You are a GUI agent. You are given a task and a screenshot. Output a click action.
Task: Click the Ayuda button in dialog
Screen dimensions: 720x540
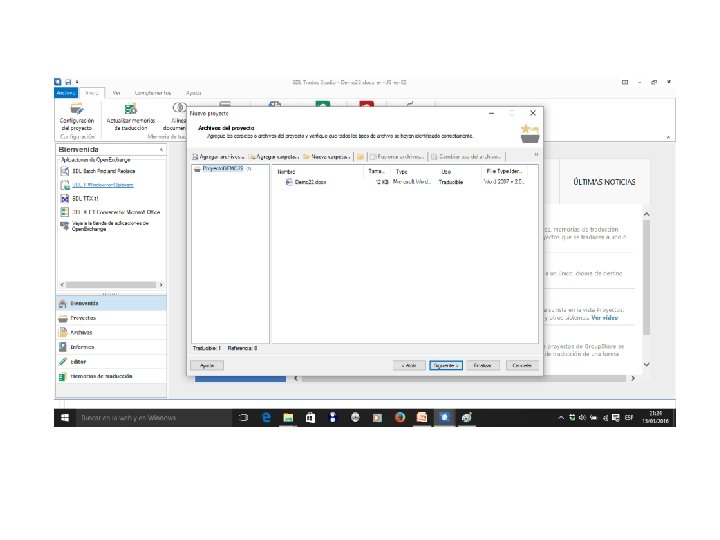(x=207, y=366)
